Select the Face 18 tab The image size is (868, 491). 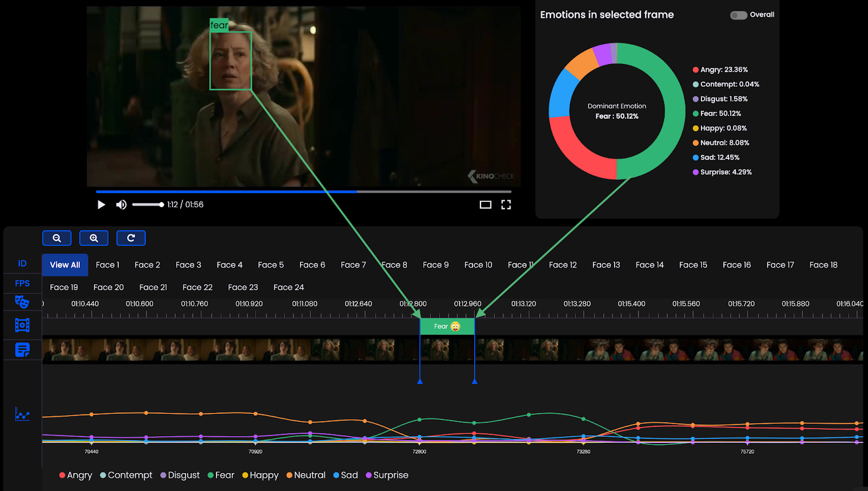coord(824,265)
